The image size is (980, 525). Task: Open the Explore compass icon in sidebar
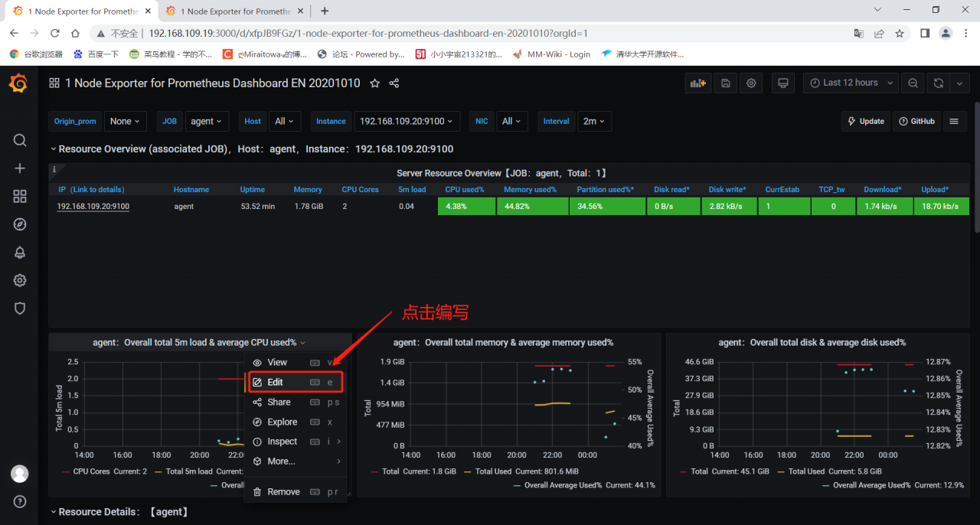[x=20, y=224]
